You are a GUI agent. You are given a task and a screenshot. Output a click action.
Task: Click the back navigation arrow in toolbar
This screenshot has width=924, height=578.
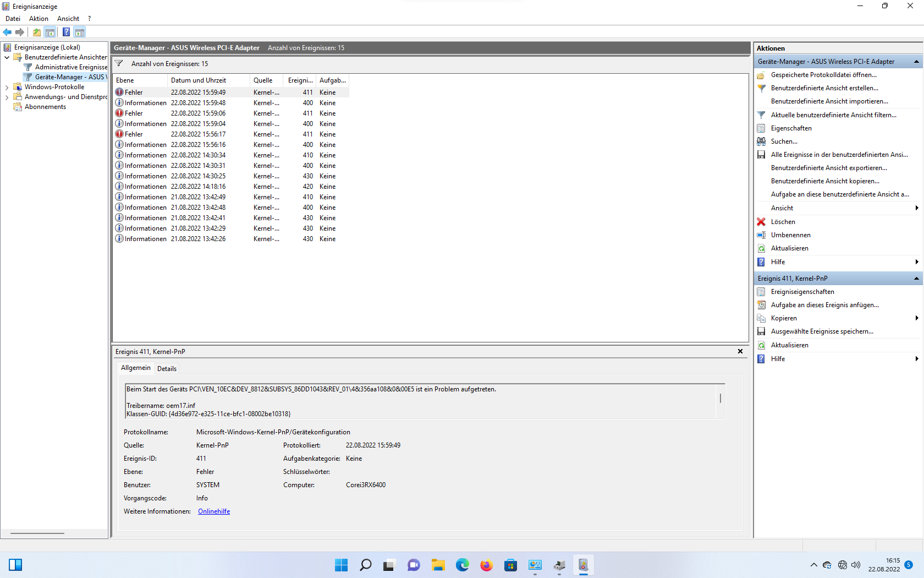coord(7,32)
